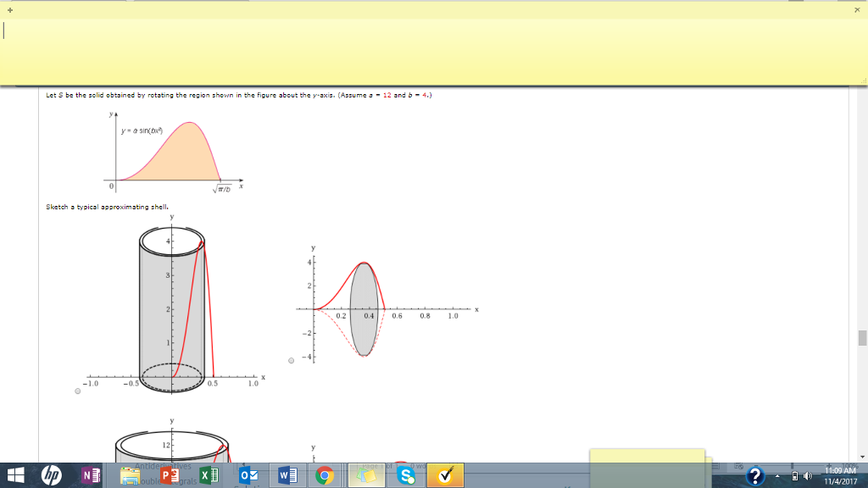Open File Explorer from the taskbar
868x488 pixels.
coord(128,476)
